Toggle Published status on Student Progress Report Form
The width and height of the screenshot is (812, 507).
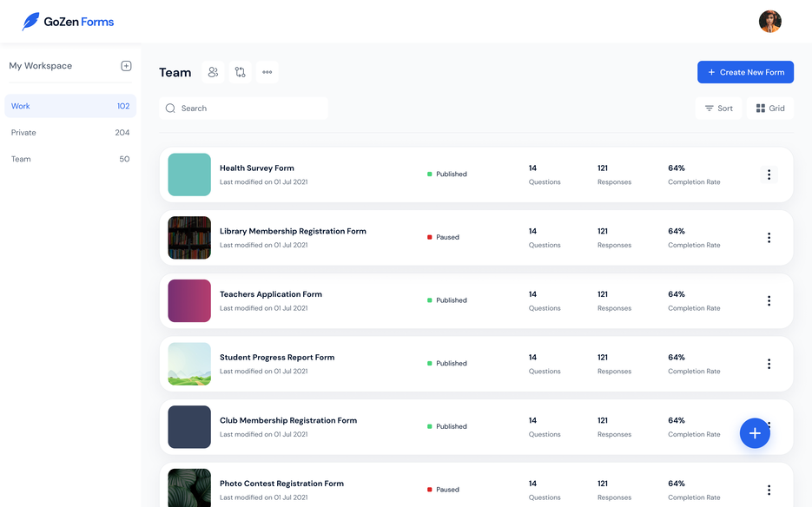click(x=447, y=363)
